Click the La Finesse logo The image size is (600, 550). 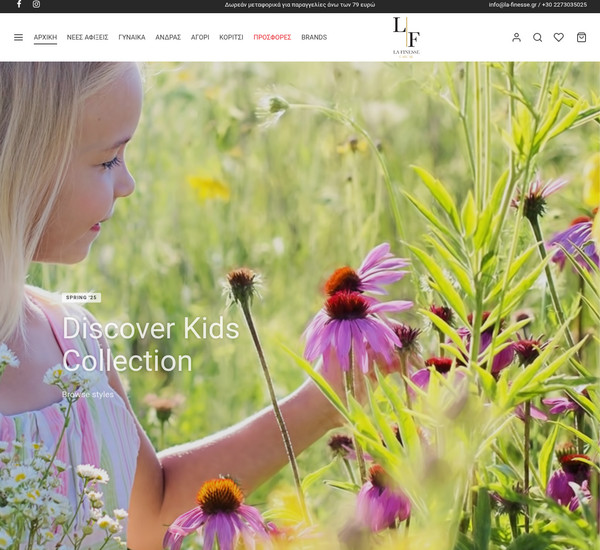(406, 37)
